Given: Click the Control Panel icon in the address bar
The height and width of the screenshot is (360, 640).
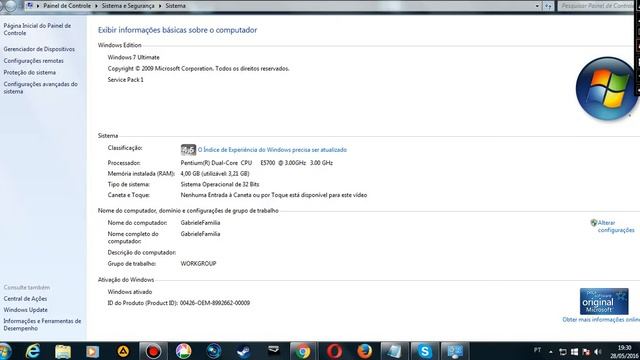Looking at the screenshot, I should (x=29, y=6).
